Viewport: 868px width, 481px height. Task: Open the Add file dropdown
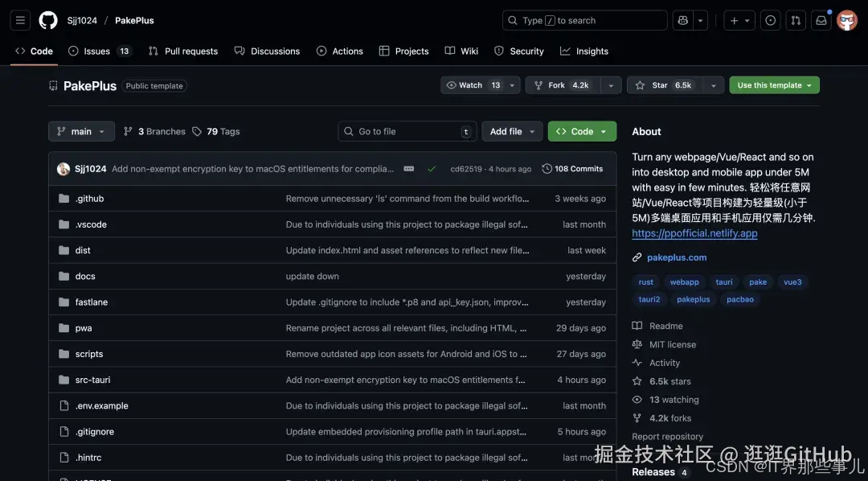pos(512,131)
